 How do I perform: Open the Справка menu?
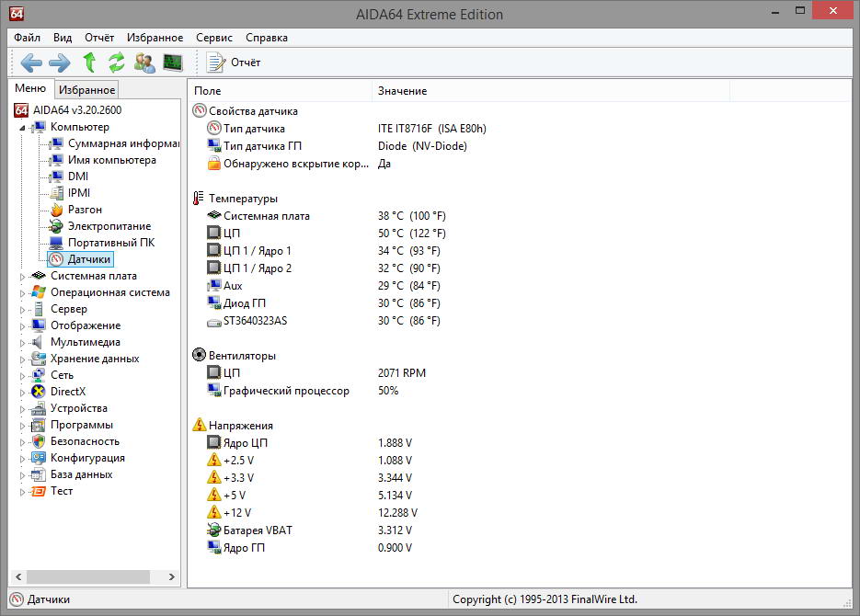(267, 38)
